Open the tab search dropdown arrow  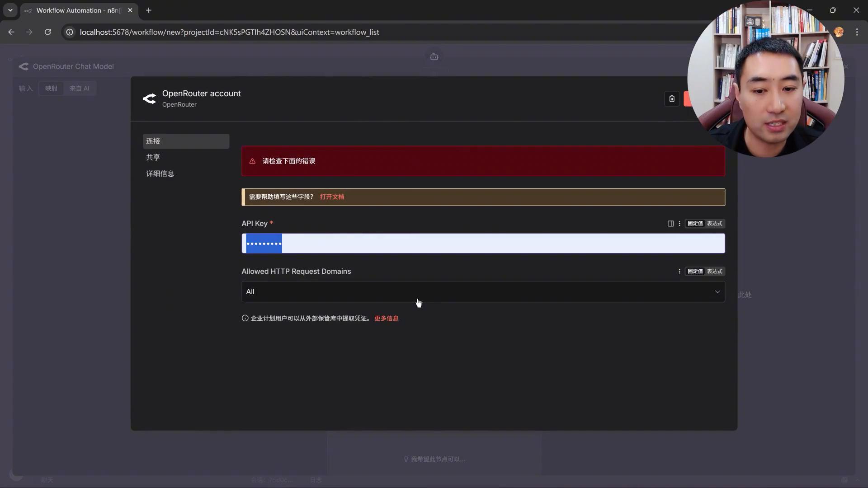pos(10,10)
